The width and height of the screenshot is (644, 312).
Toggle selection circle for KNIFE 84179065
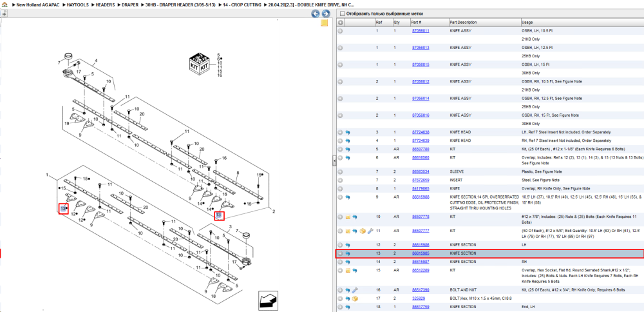coord(340,189)
